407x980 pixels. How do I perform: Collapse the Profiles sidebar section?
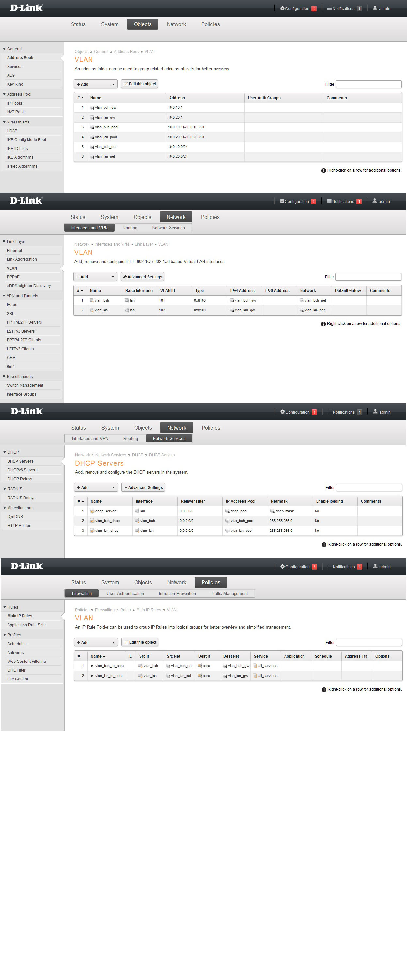click(x=5, y=635)
